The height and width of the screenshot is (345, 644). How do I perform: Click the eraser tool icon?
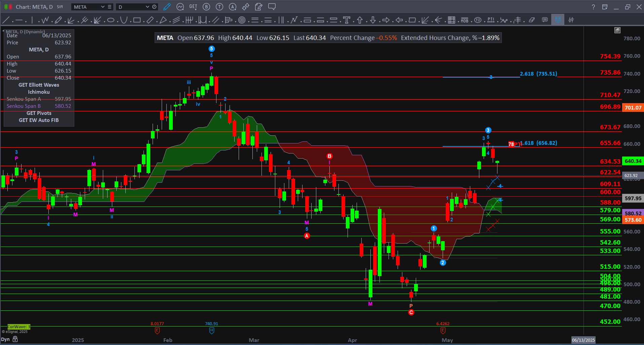[x=531, y=20]
